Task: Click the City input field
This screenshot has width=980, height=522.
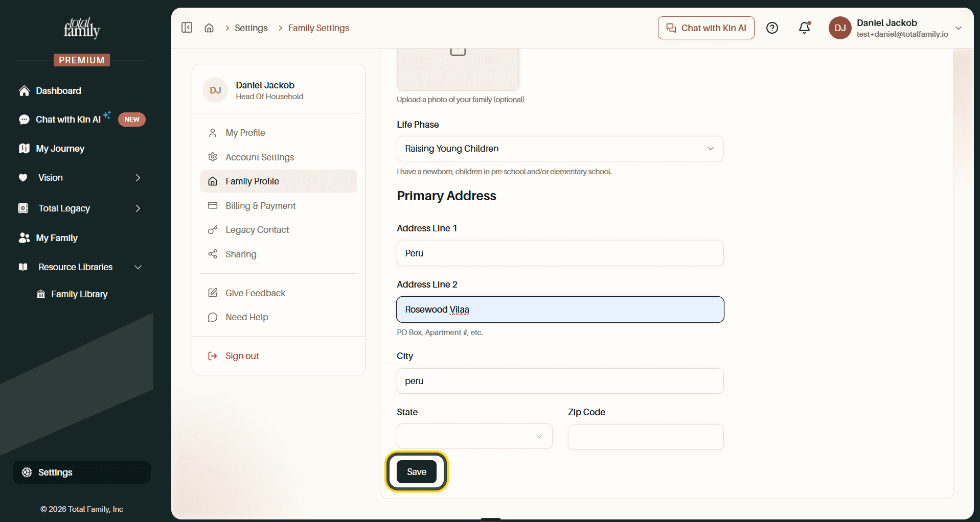Action: [x=560, y=381]
